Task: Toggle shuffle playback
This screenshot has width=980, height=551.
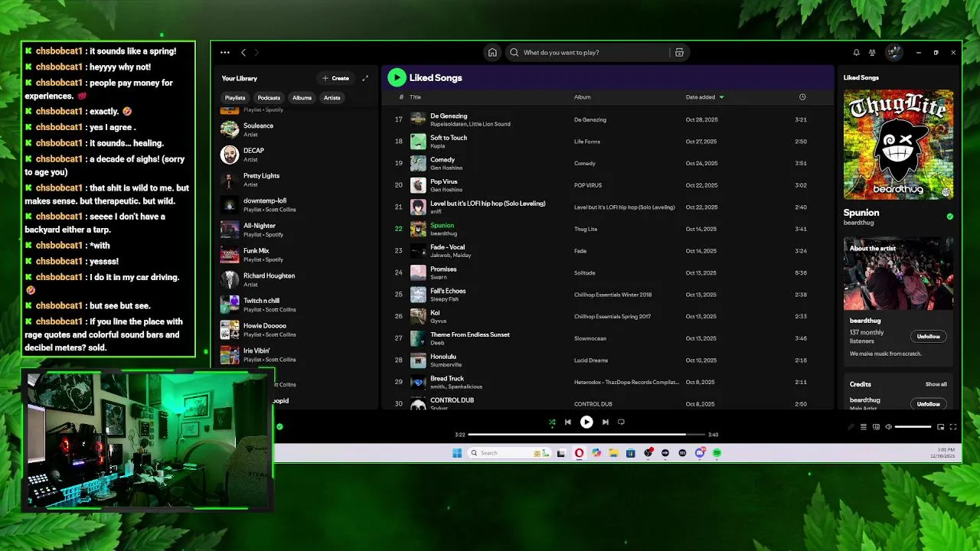Action: tap(552, 422)
